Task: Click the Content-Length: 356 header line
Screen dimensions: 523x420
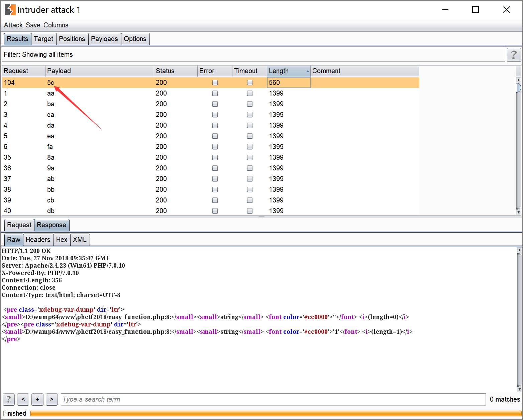Action: tap(32, 280)
